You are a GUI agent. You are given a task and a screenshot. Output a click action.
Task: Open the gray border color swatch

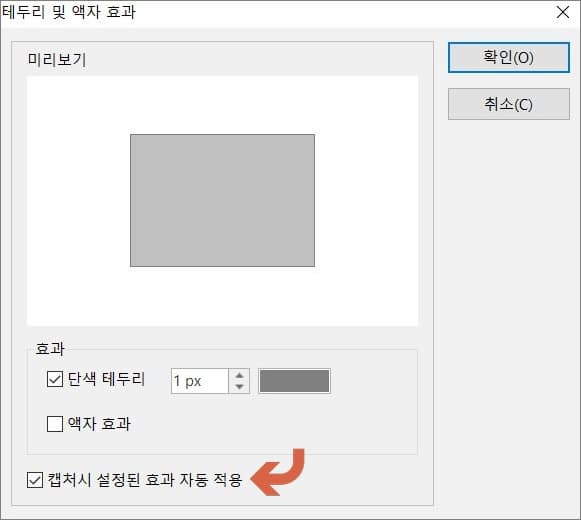click(x=294, y=381)
